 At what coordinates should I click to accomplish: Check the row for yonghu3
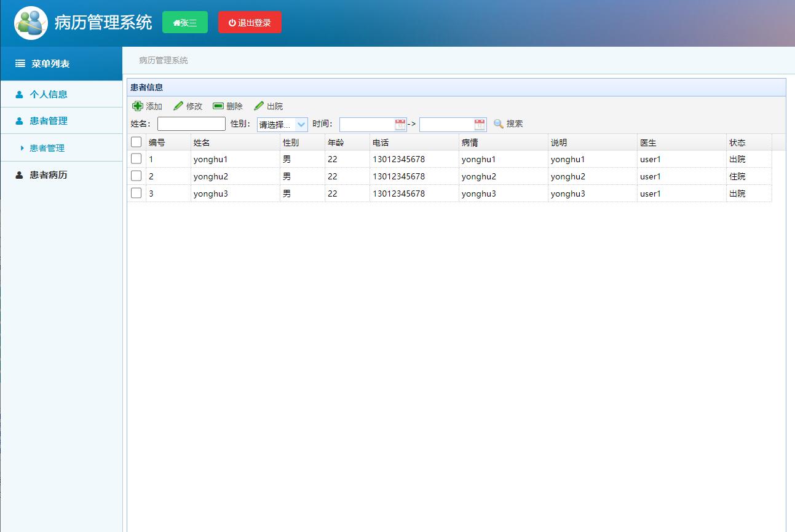point(136,194)
